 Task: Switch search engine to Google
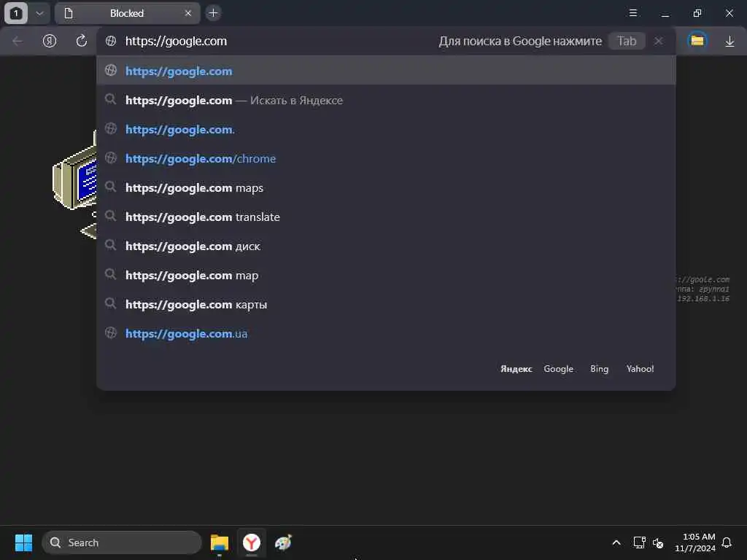(x=558, y=368)
